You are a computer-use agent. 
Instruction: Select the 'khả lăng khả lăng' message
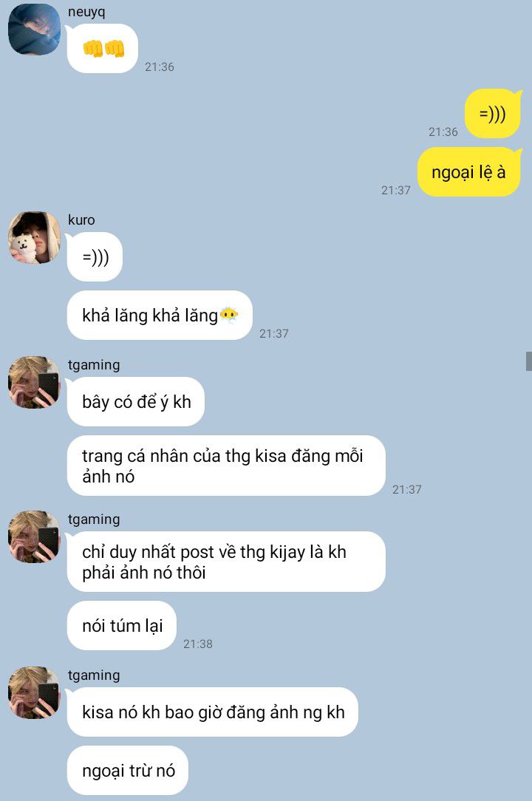pyautogui.click(x=160, y=316)
